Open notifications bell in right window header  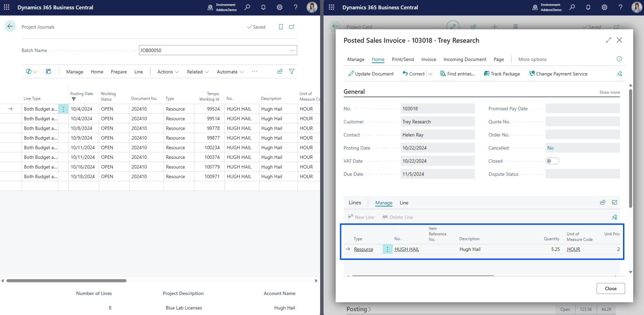click(588, 7)
